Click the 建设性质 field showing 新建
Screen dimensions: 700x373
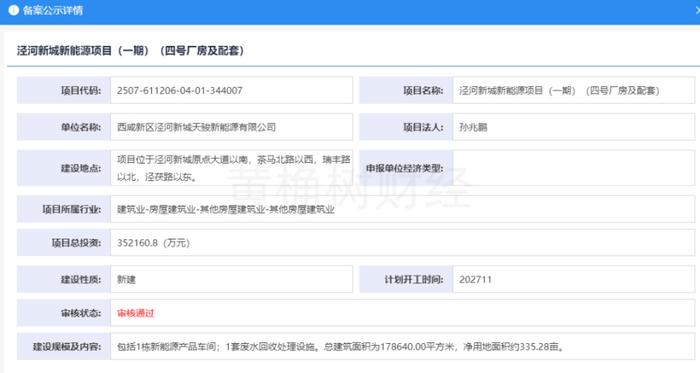231,279
